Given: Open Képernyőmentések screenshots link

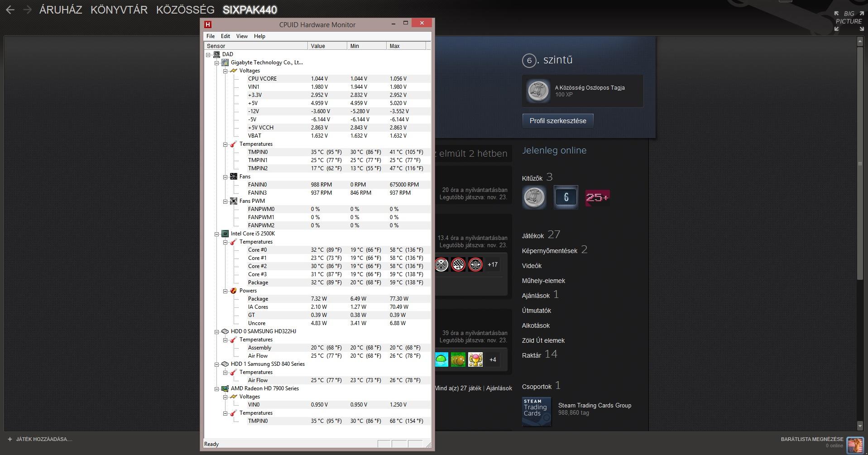Looking at the screenshot, I should [x=550, y=251].
